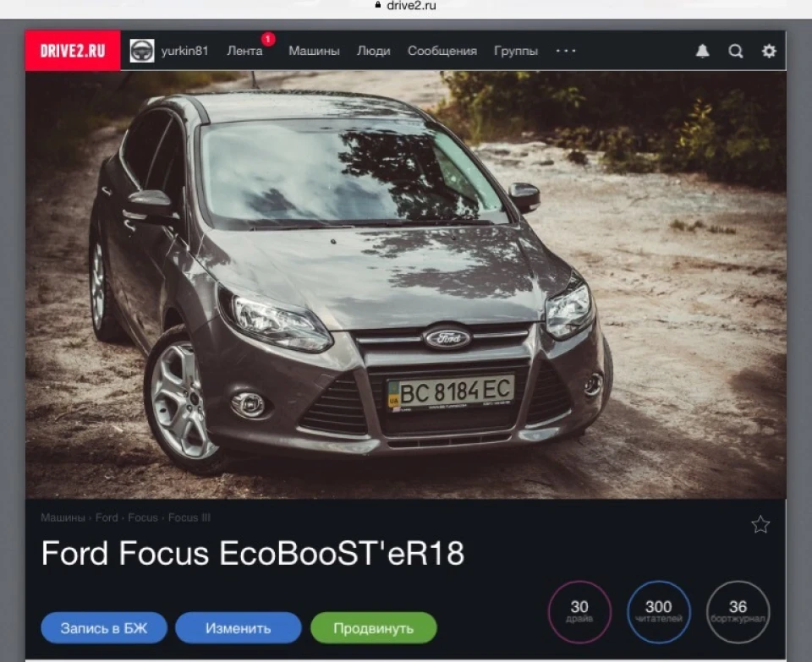The image size is (812, 662).
Task: Open Focus III breadcrumb link
Action: click(189, 517)
